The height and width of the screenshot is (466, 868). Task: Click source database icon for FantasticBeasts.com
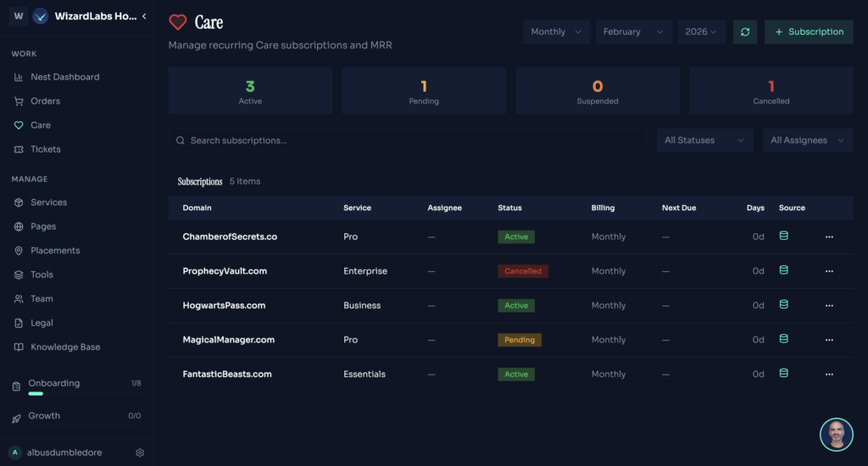pos(783,373)
